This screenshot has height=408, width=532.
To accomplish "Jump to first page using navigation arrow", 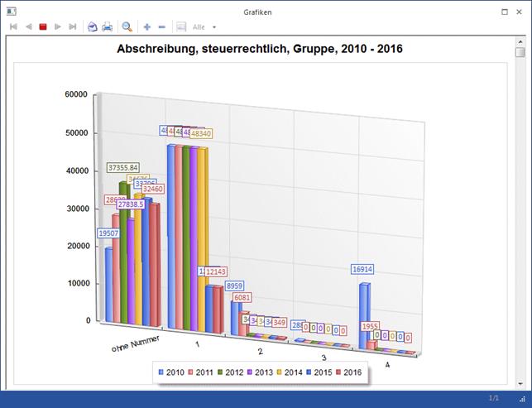I will pos(13,27).
